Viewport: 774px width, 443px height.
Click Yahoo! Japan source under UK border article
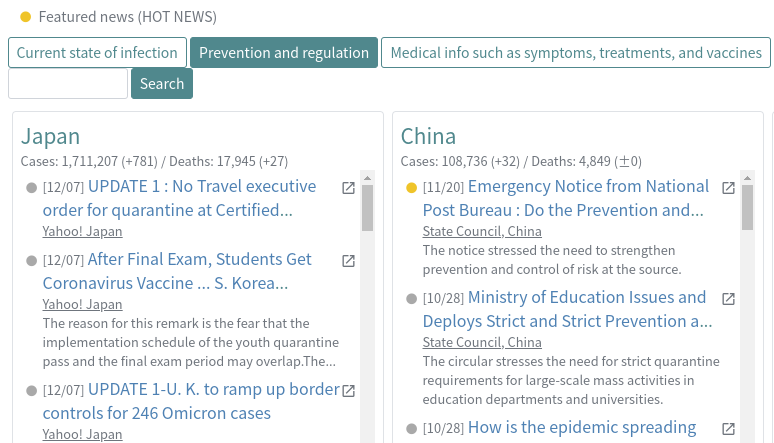[x=82, y=434]
